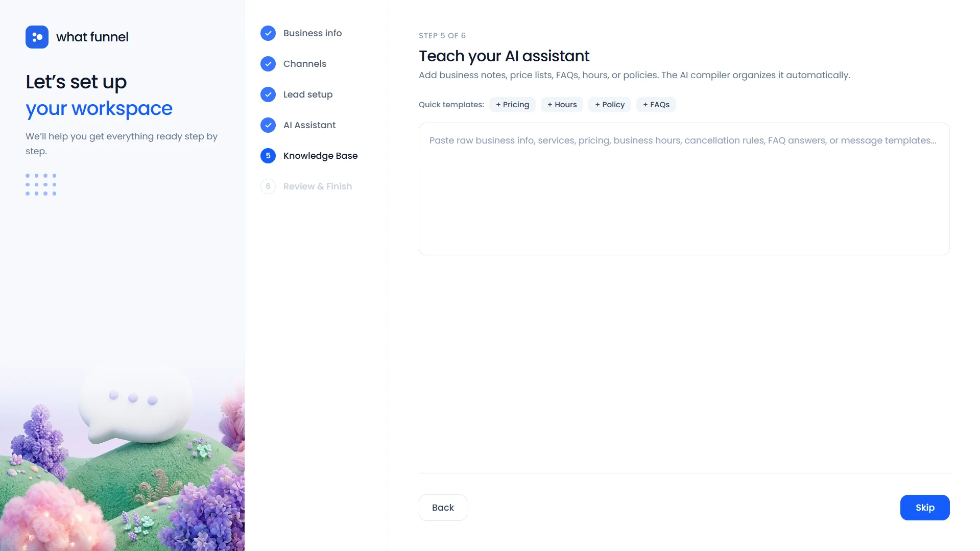
Task: Go to the Business info step
Action: pyautogui.click(x=313, y=33)
